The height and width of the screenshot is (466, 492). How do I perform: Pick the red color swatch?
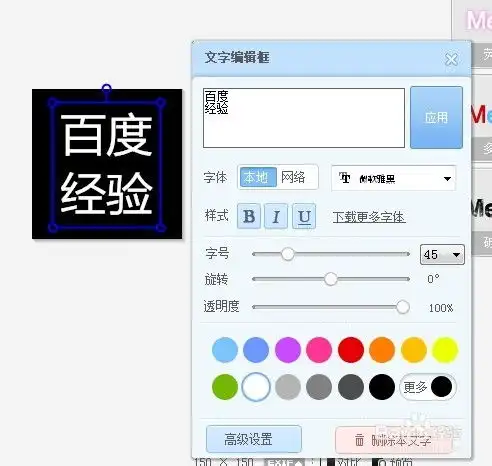(x=351, y=350)
